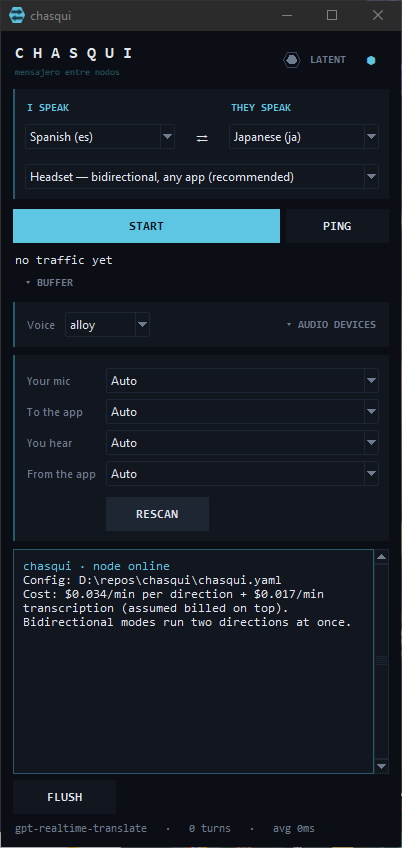This screenshot has height=848, width=402.
Task: Click the RESCAN devices button
Action: point(157,514)
